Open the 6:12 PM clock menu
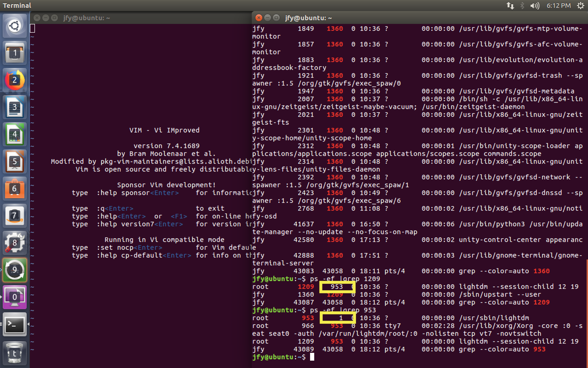588x368 pixels. point(558,5)
